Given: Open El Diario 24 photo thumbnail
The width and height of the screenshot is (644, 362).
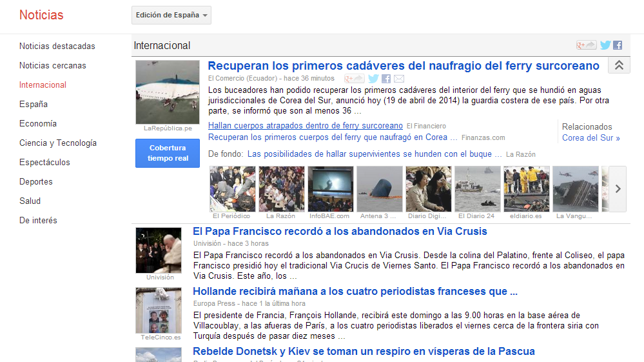Looking at the screenshot, I should click(477, 189).
